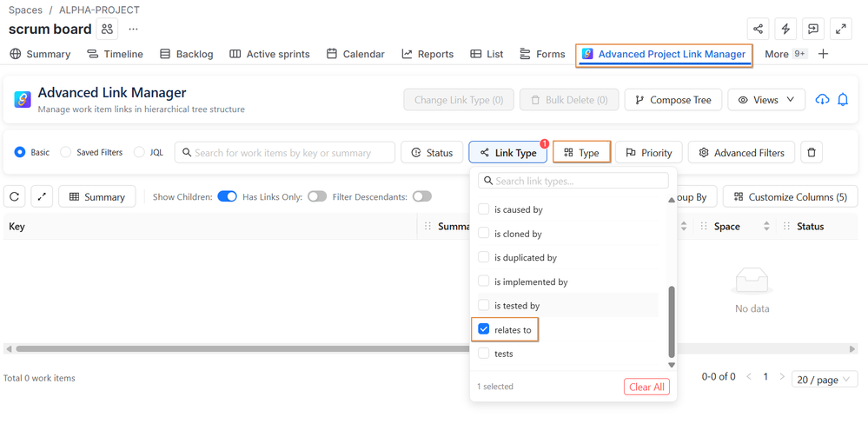The image size is (868, 437).
Task: Click the trash icon to clear filters
Action: pos(812,152)
